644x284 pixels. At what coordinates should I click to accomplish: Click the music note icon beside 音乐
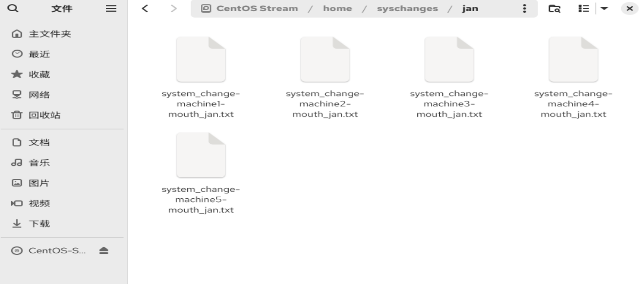tap(16, 163)
